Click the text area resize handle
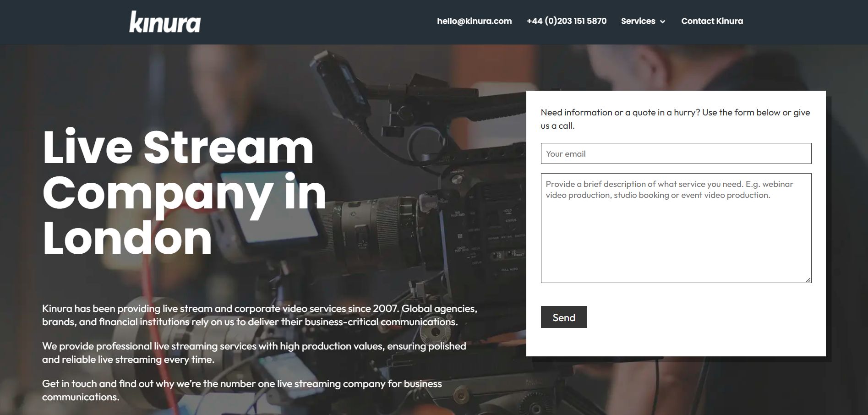868x415 pixels. tap(808, 279)
